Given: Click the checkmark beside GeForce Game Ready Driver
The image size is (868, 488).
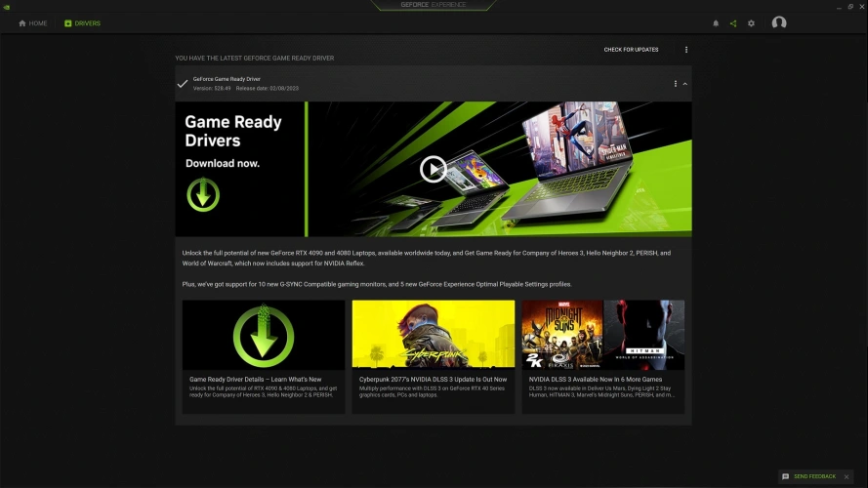Looking at the screenshot, I should pos(182,84).
